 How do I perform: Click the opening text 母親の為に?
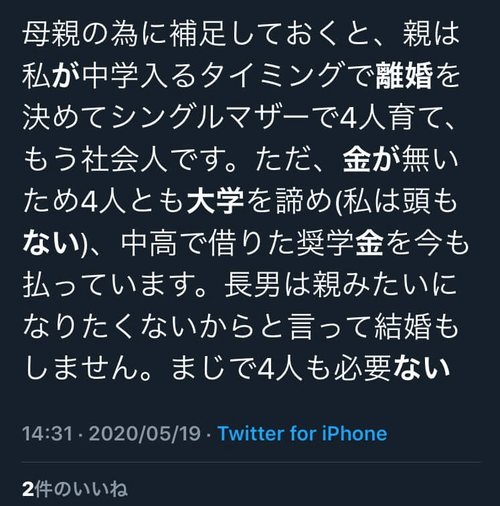pos(94,34)
